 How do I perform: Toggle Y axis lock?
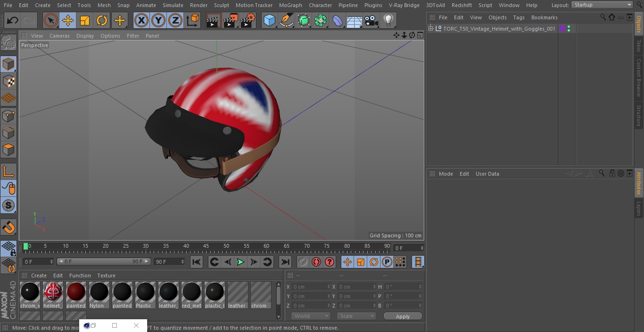(x=158, y=20)
